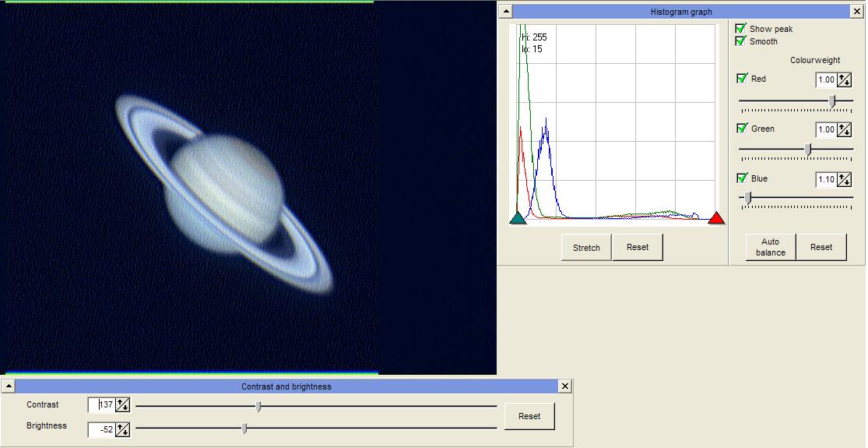Click the Brightness value field showing -52

[x=102, y=429]
